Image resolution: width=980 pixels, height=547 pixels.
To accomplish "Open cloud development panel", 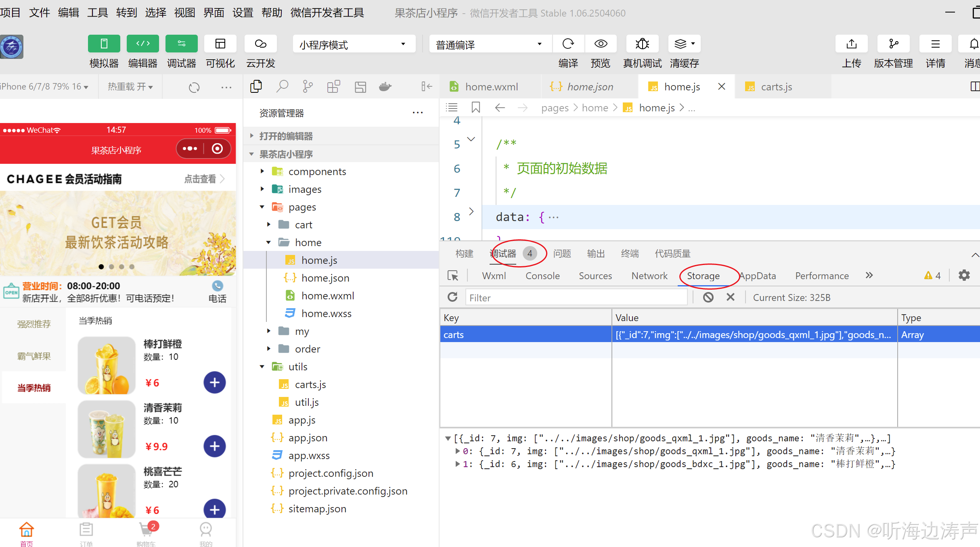I will click(x=260, y=44).
